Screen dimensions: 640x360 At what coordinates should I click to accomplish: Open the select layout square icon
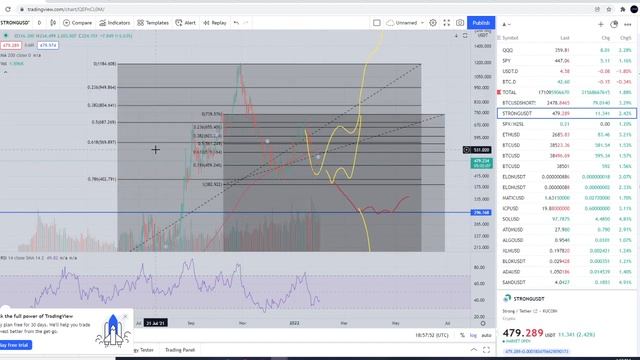click(377, 23)
